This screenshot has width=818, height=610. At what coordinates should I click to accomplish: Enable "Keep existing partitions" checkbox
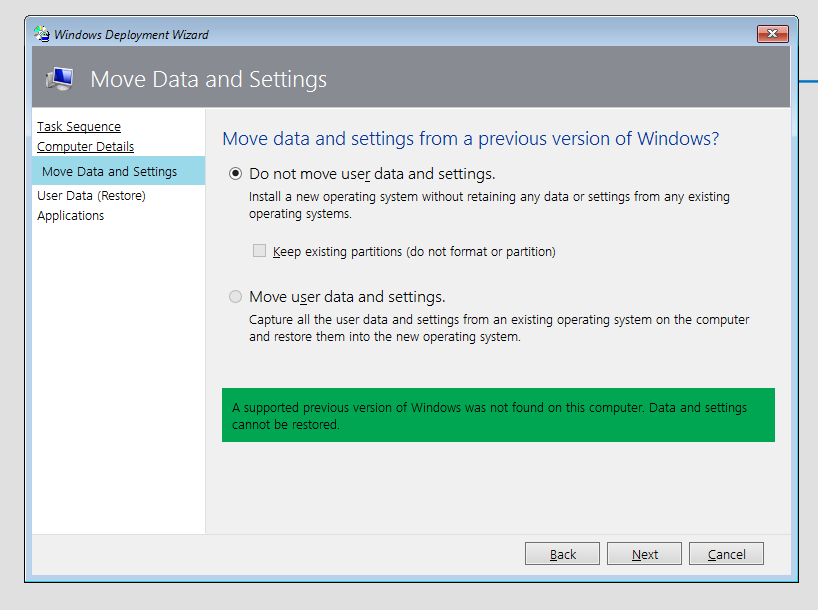point(259,251)
